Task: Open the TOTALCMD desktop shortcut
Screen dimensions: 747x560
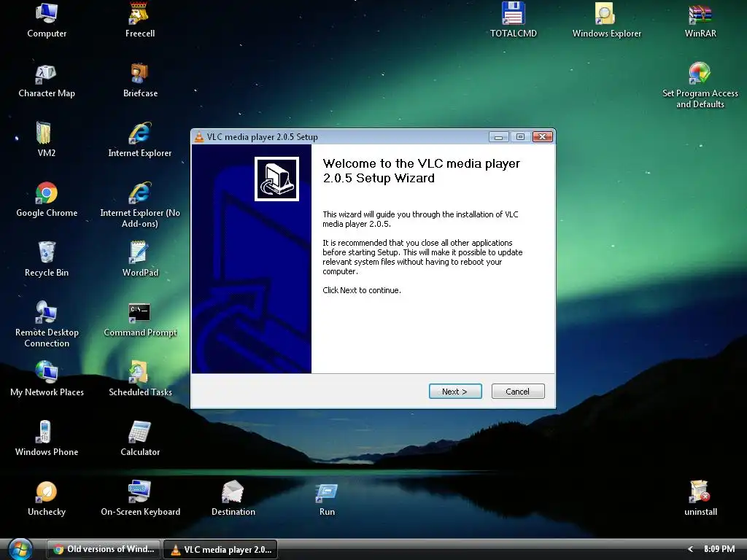Action: [513, 20]
